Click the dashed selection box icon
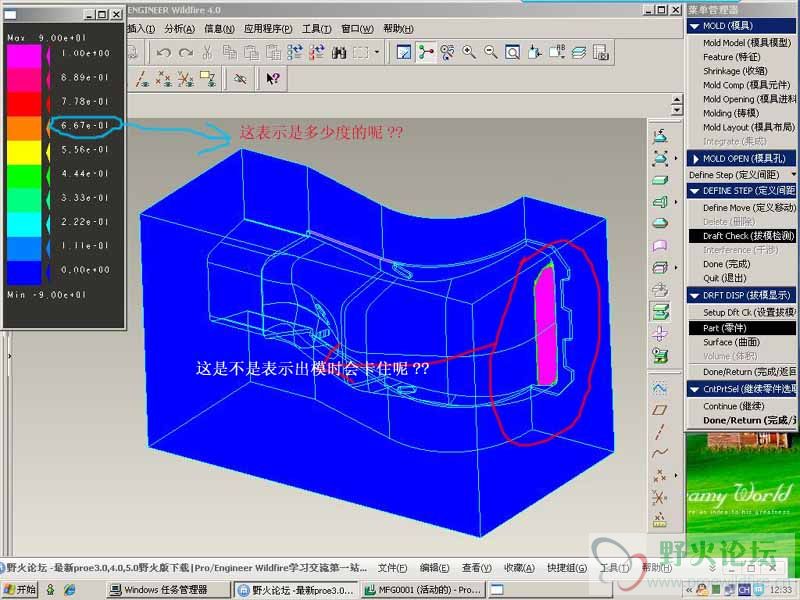Viewport: 800px width, 600px height. point(361,53)
